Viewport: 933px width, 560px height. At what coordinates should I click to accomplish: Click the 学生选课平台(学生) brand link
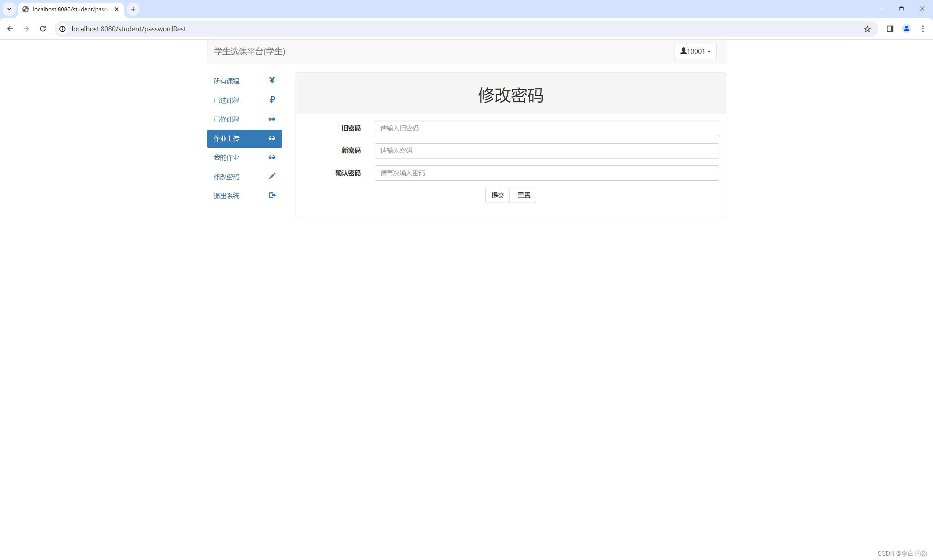coord(250,51)
